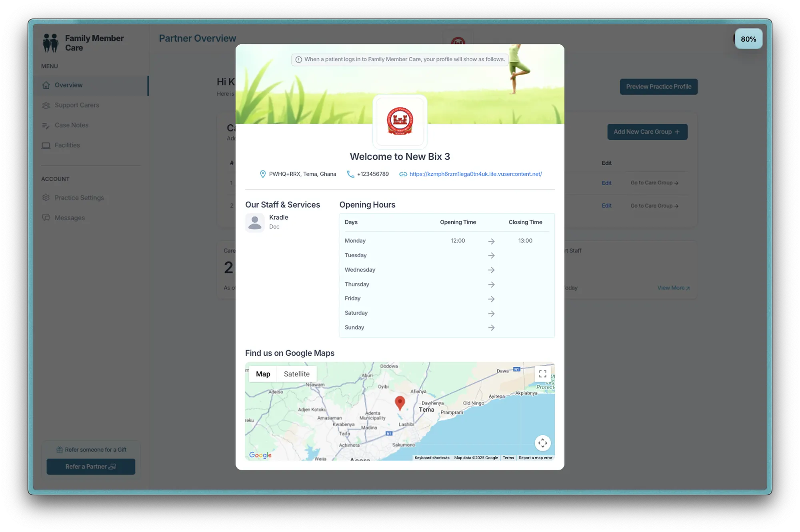Open Keyboard shortcuts on the map

[432, 458]
